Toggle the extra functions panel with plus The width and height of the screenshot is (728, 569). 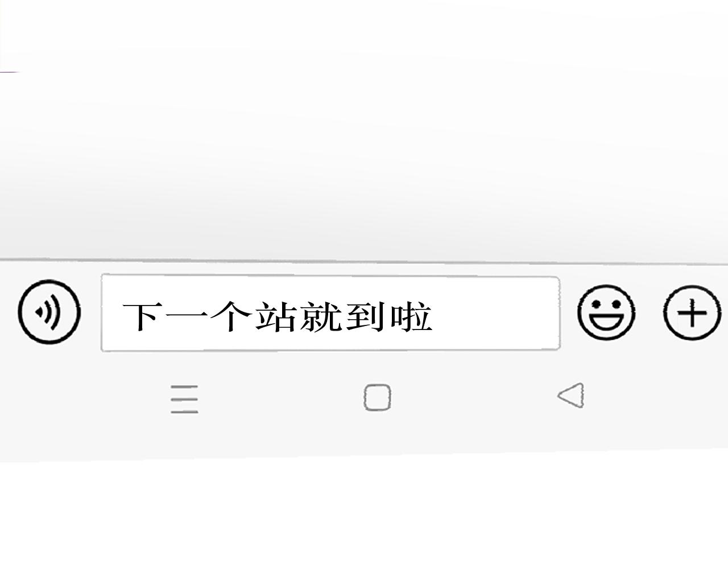click(692, 313)
